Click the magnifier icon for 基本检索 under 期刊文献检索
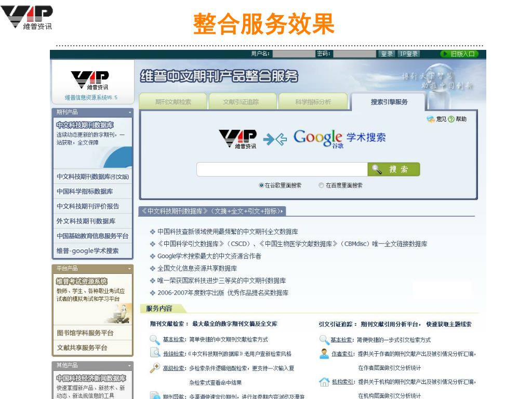 (x=155, y=340)
